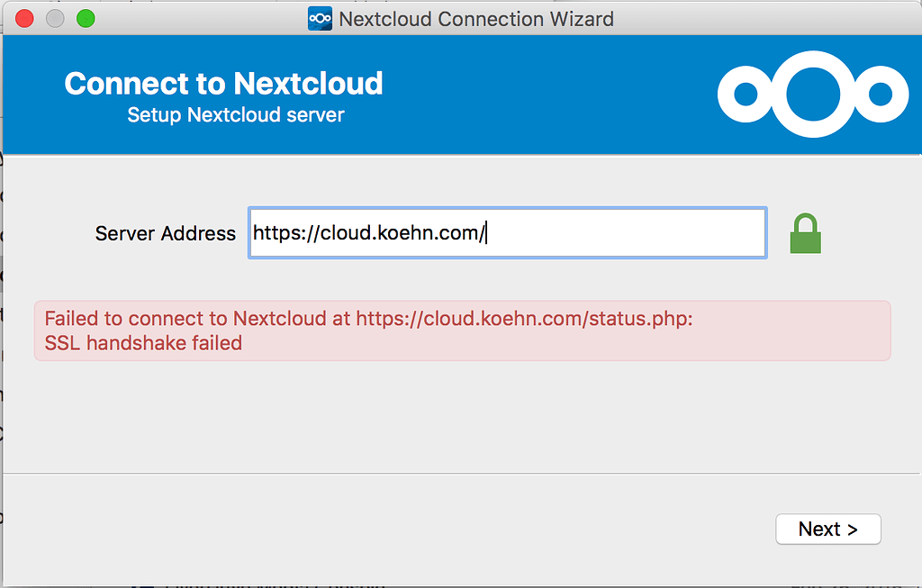Click the "Server Address" label
The height and width of the screenshot is (588, 922).
coord(165,234)
